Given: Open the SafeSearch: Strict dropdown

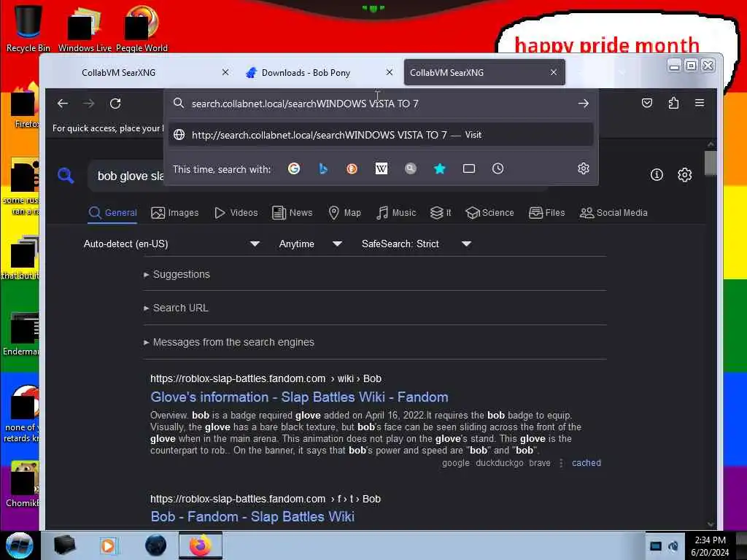Looking at the screenshot, I should pos(417,244).
